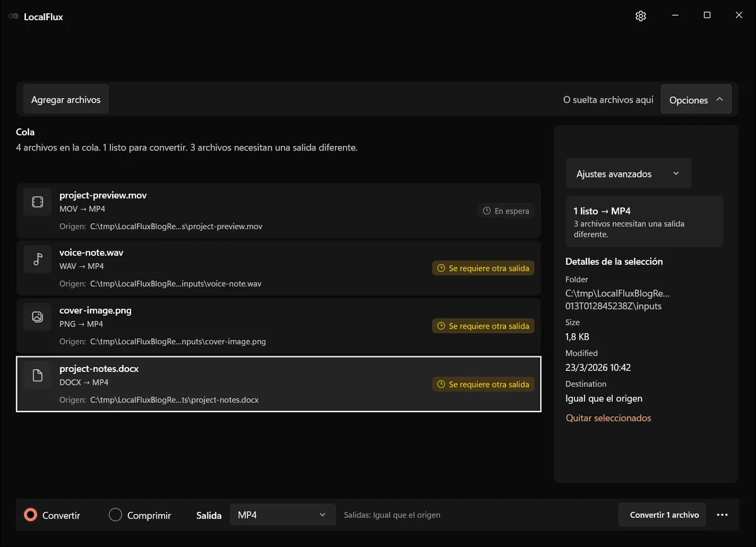The height and width of the screenshot is (547, 756).
Task: Click the Detalles de la selección heading
Action: (x=614, y=261)
